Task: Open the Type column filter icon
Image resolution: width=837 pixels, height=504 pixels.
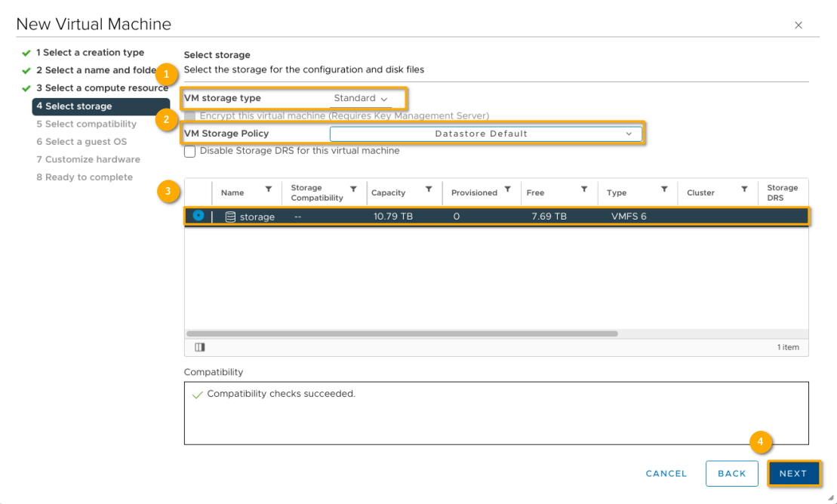Action: tap(664, 190)
